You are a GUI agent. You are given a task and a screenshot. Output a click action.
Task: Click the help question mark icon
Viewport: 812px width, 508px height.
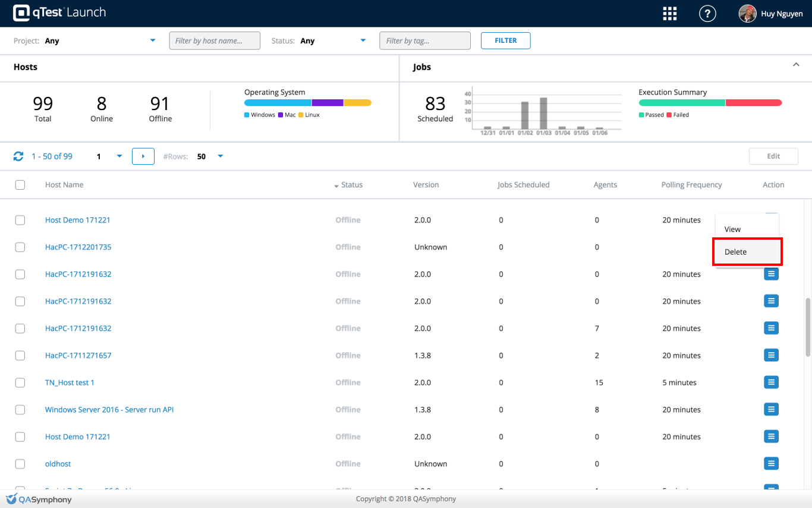[707, 14]
